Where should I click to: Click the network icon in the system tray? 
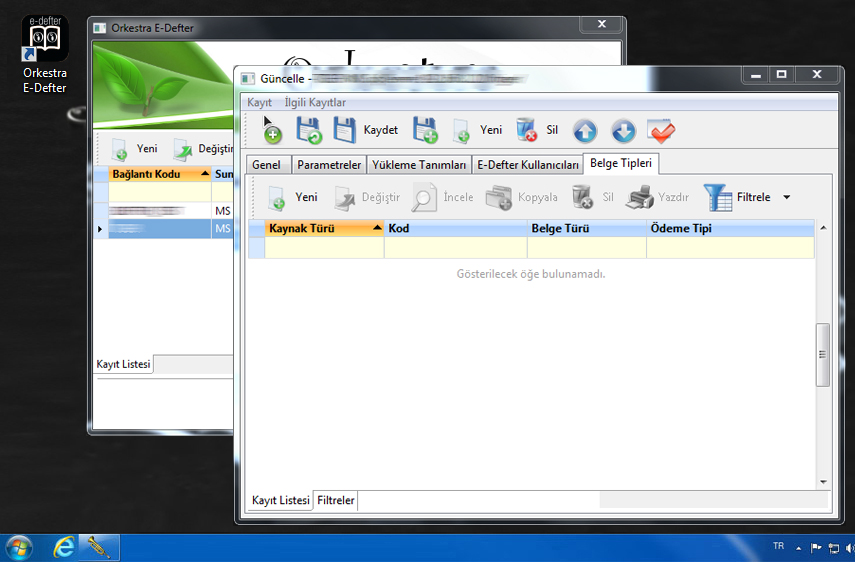[834, 548]
